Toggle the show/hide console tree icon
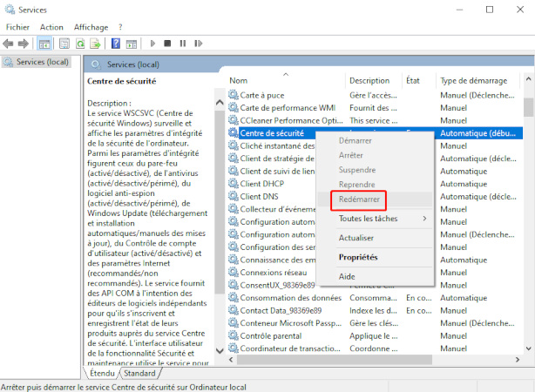Viewport: 535px width, 392px height. click(44, 44)
